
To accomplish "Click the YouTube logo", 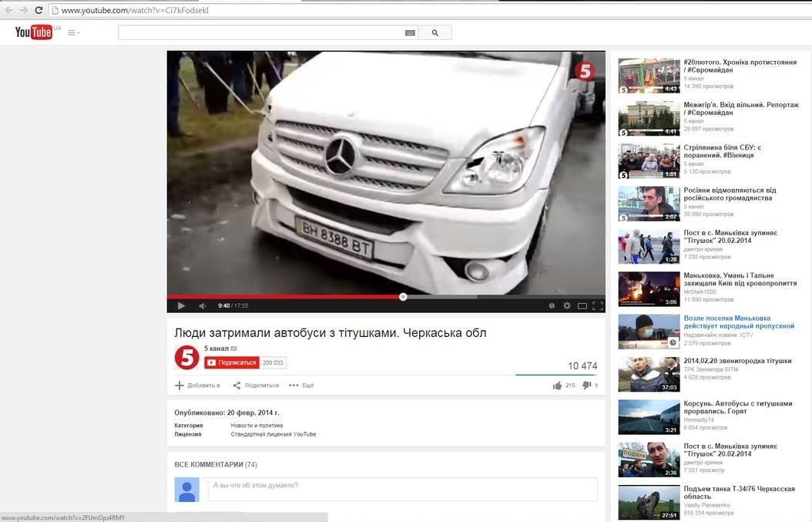I will (x=34, y=32).
